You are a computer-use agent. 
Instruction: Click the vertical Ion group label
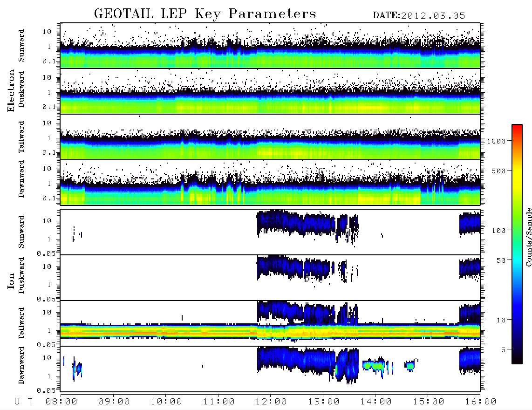11,280
